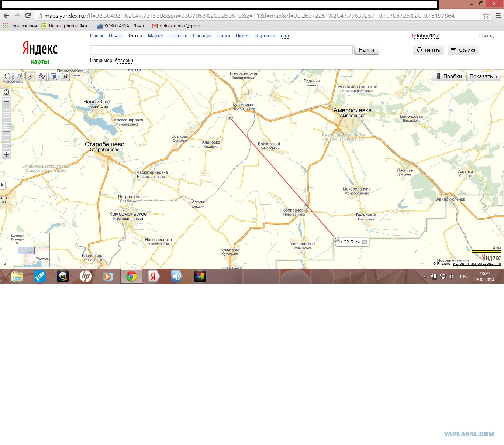The width and height of the screenshot is (504, 445).
Task: Open the Картинки service link
Action: [x=265, y=36]
